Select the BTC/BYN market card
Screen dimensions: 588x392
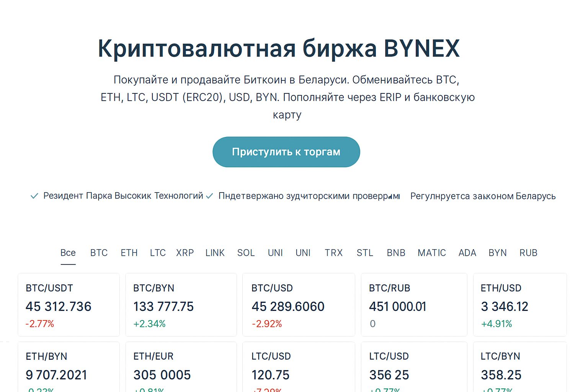pyautogui.click(x=181, y=304)
